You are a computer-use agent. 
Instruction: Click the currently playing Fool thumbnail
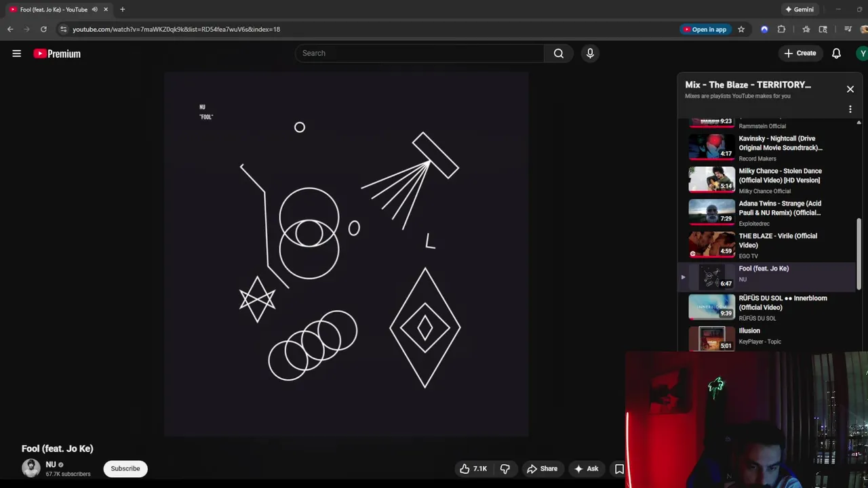click(711, 277)
